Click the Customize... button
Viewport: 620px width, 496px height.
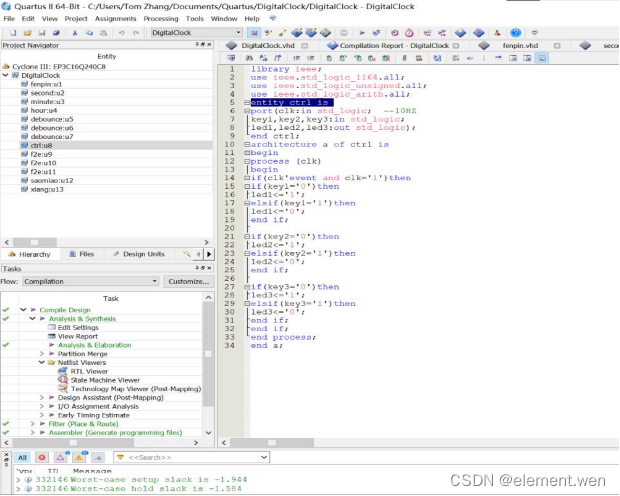(x=189, y=281)
